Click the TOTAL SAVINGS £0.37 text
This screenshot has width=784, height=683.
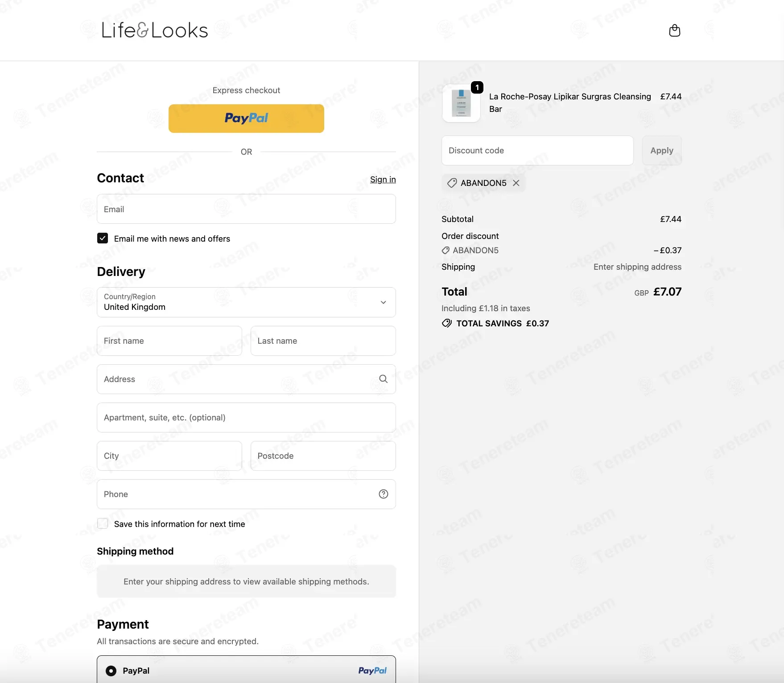pos(503,323)
